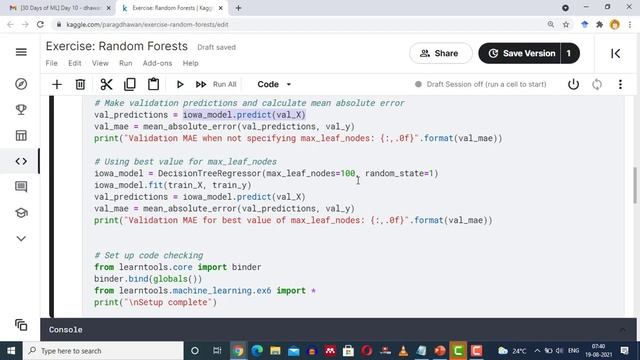Open the Help menu
The height and width of the screenshot is (360, 640).
click(x=190, y=63)
